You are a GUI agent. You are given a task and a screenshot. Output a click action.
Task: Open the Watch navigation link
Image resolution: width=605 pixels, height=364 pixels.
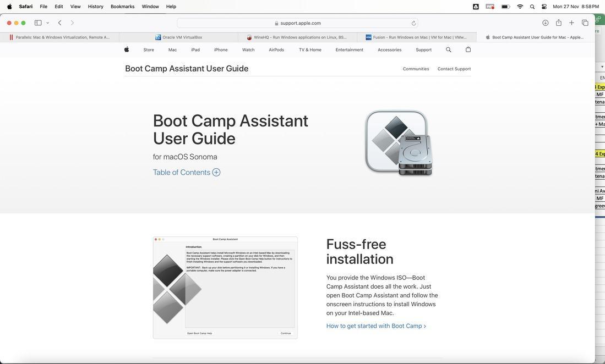[x=248, y=49]
